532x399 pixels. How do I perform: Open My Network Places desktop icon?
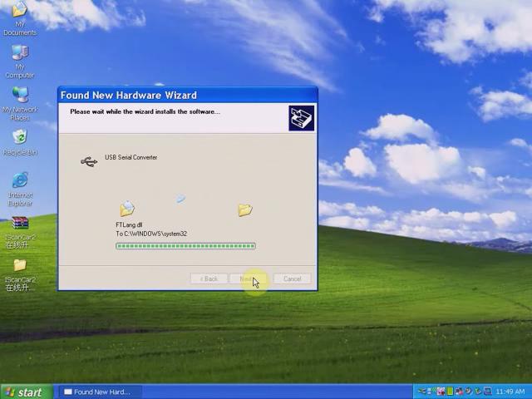click(x=20, y=104)
